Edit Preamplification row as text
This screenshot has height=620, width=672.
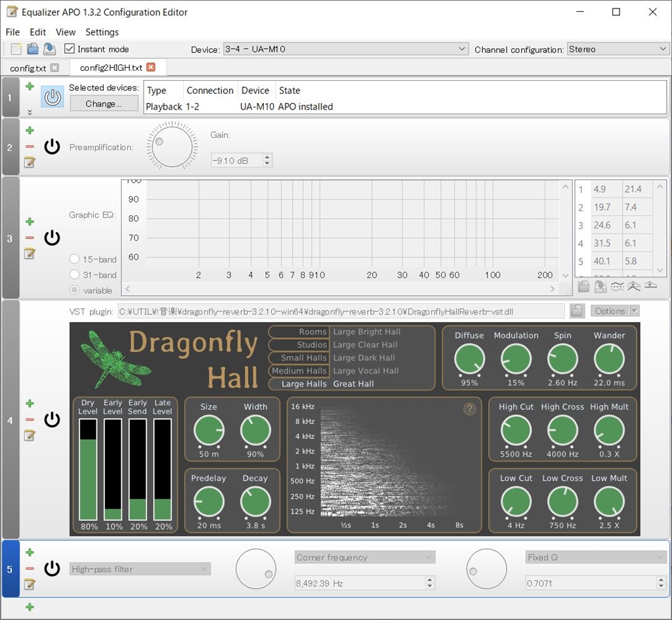[x=29, y=163]
